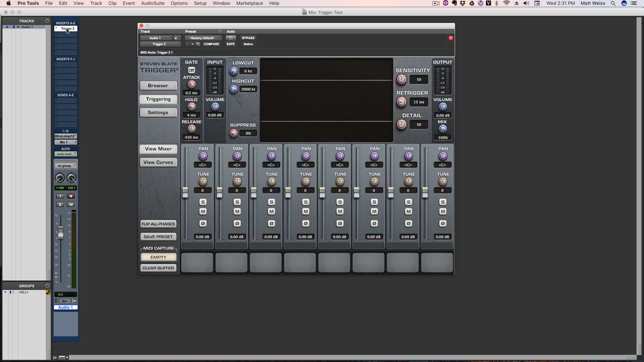Open the factory default preset dropdown
The width and height of the screenshot is (644, 362).
pyautogui.click(x=203, y=38)
